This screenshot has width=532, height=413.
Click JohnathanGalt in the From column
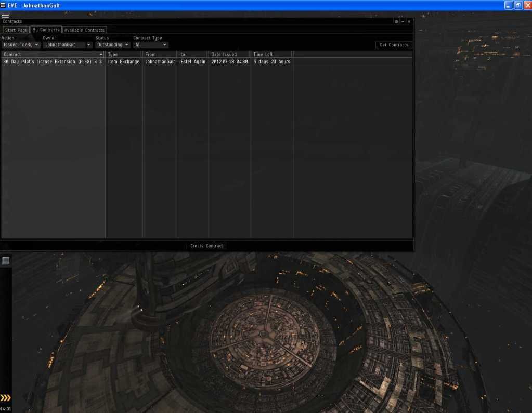160,62
